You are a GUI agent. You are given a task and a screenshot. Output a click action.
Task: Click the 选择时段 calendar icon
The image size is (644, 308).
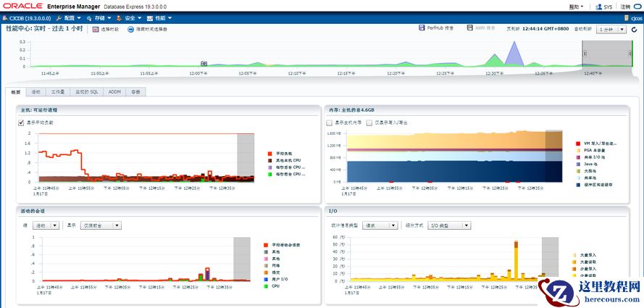point(95,29)
